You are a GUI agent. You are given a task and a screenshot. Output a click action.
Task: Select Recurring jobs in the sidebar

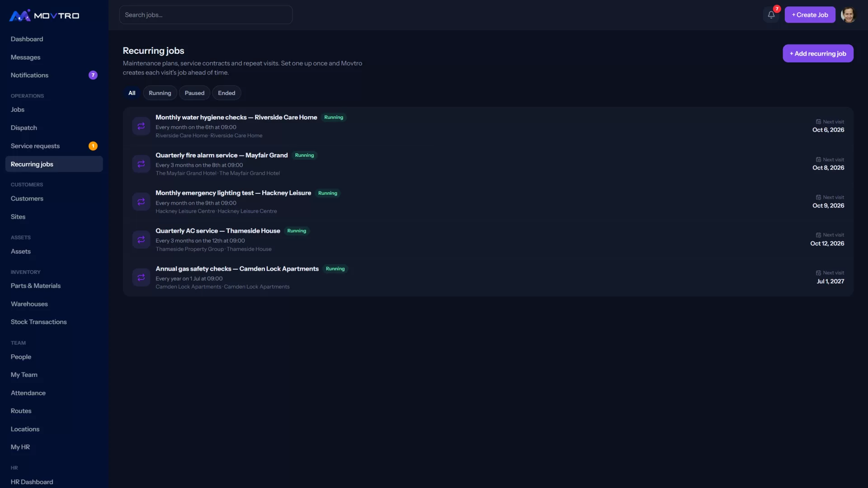(x=54, y=164)
